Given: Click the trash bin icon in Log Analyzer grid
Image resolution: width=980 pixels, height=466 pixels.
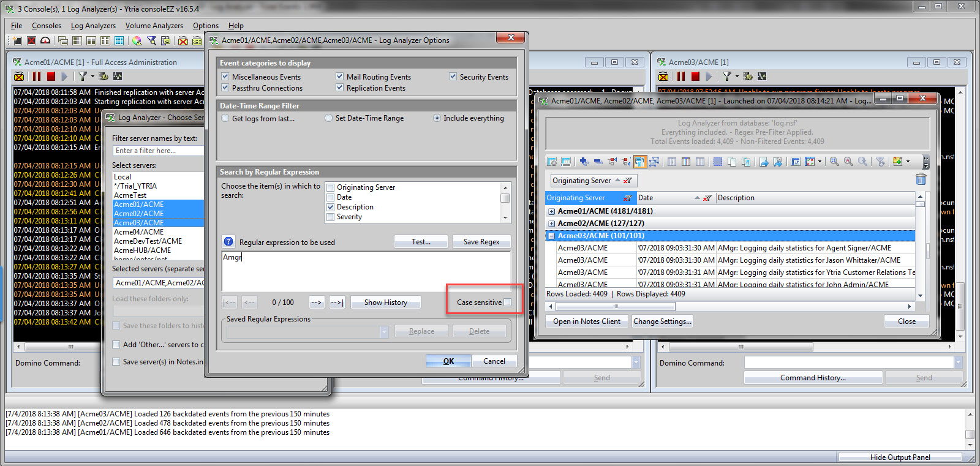Looking at the screenshot, I should (x=921, y=179).
